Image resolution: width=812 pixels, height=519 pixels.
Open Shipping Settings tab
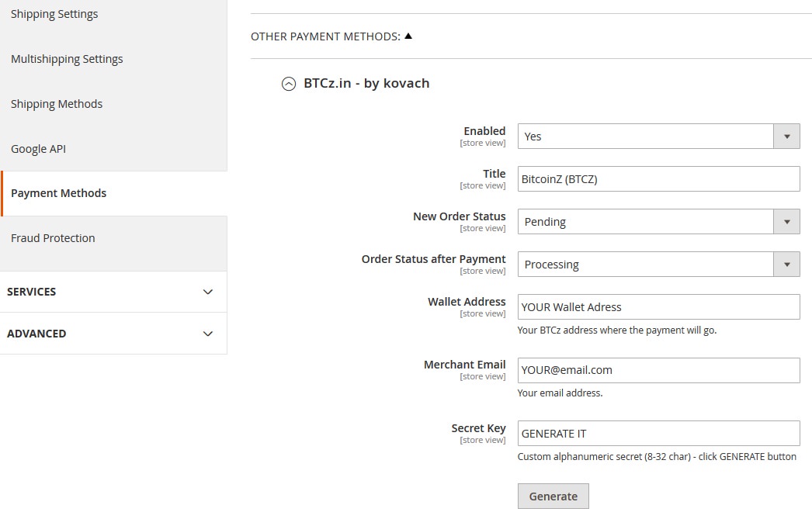point(113,15)
